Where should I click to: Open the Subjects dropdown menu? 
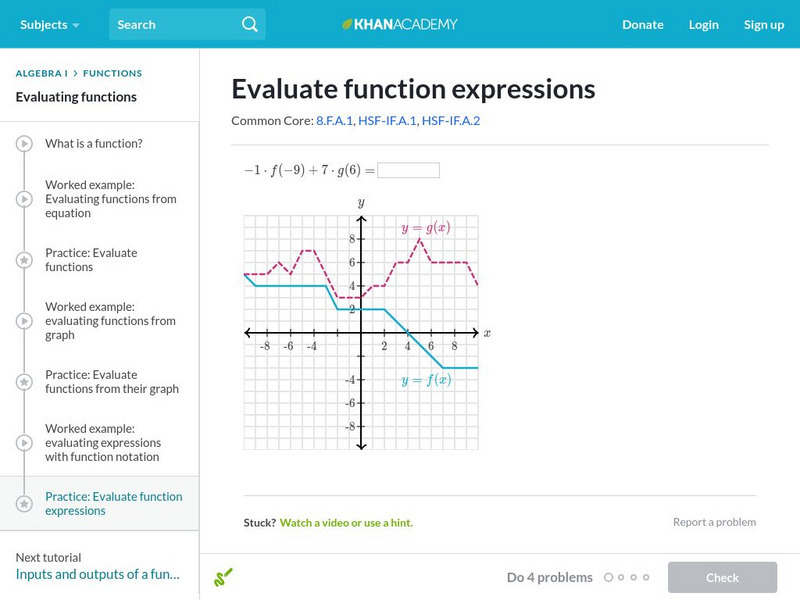[49, 24]
